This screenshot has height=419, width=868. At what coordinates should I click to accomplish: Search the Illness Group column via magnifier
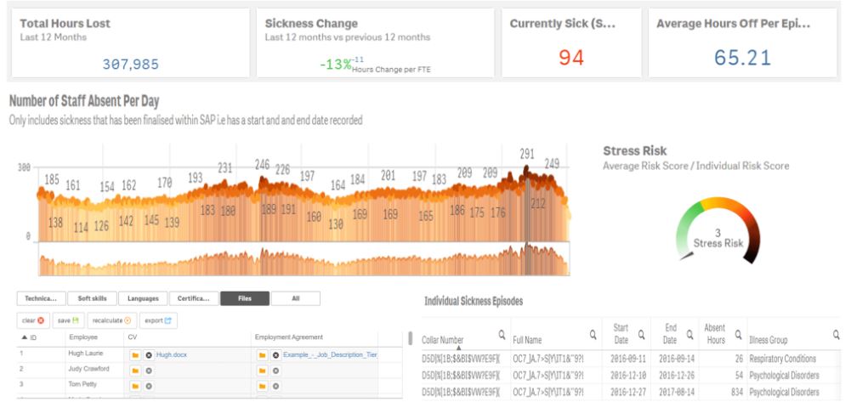coord(837,334)
